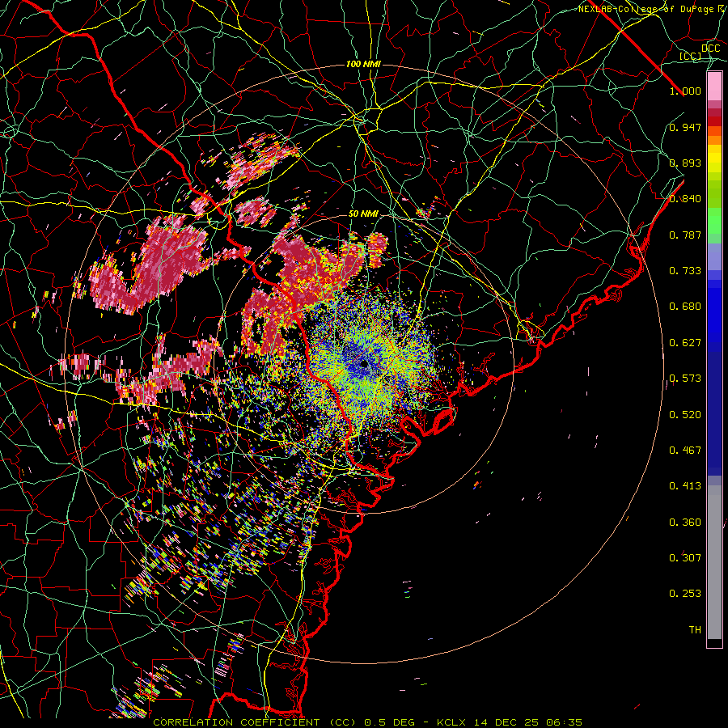This screenshot has height=728, width=728.
Task: Click the 0.947 scale value
Action: (685, 127)
